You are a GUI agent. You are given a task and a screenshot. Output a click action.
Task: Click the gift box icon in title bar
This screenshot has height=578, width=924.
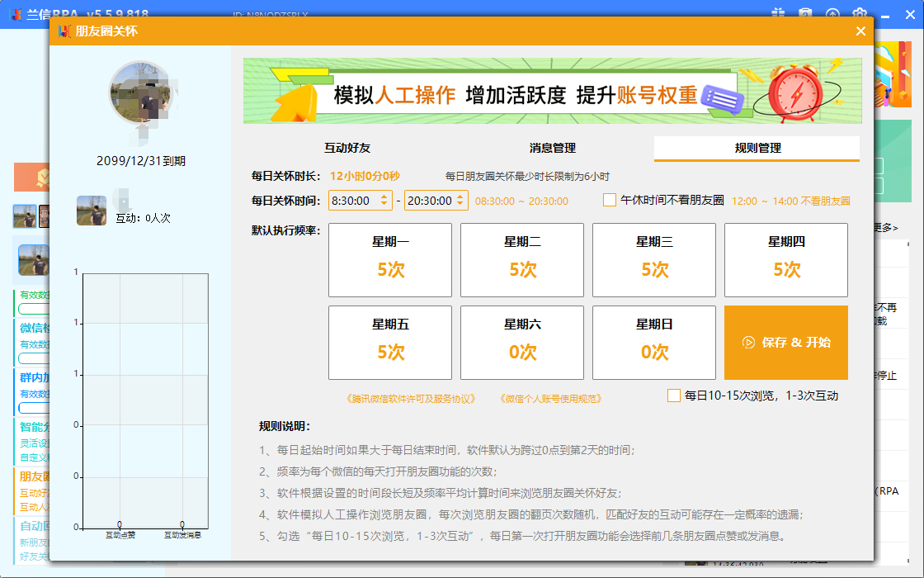pyautogui.click(x=778, y=13)
